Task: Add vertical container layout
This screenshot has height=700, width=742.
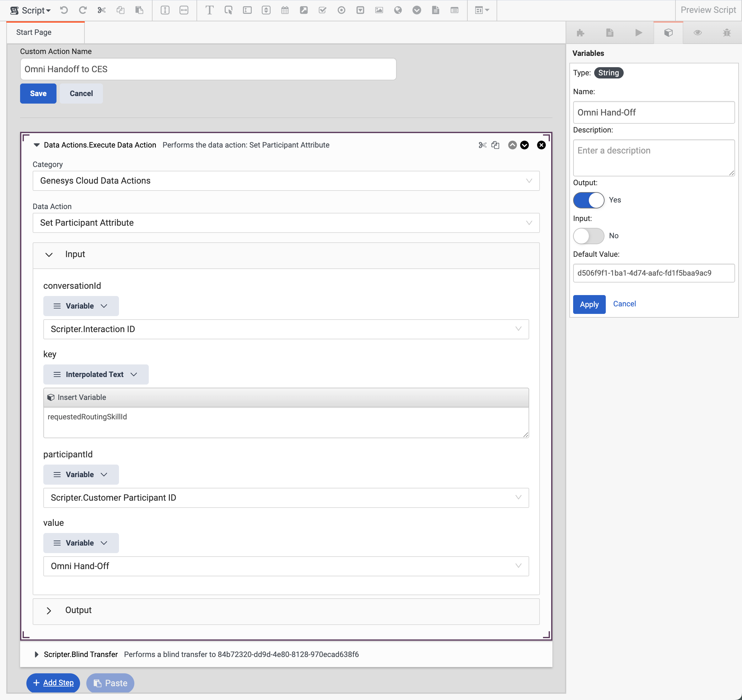Action: point(165,10)
